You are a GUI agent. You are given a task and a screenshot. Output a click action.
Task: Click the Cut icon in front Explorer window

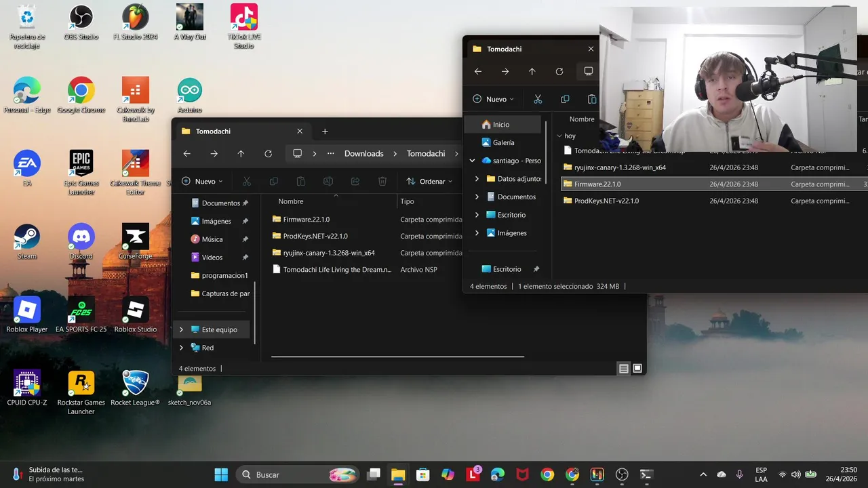click(247, 182)
